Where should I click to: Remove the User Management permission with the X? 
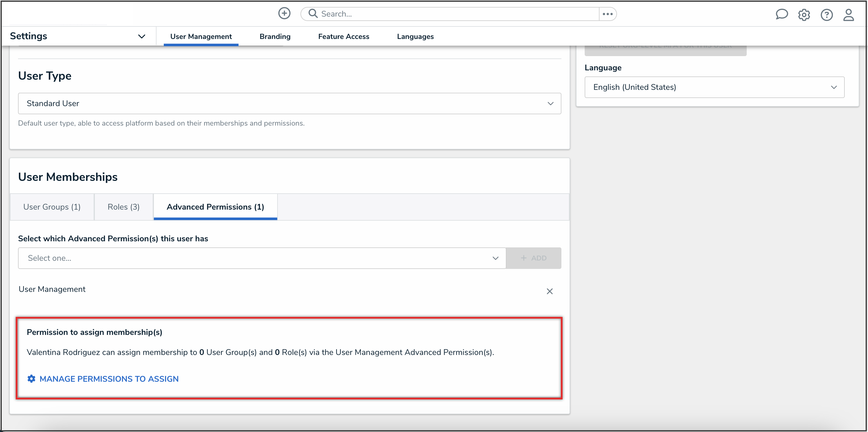click(550, 291)
